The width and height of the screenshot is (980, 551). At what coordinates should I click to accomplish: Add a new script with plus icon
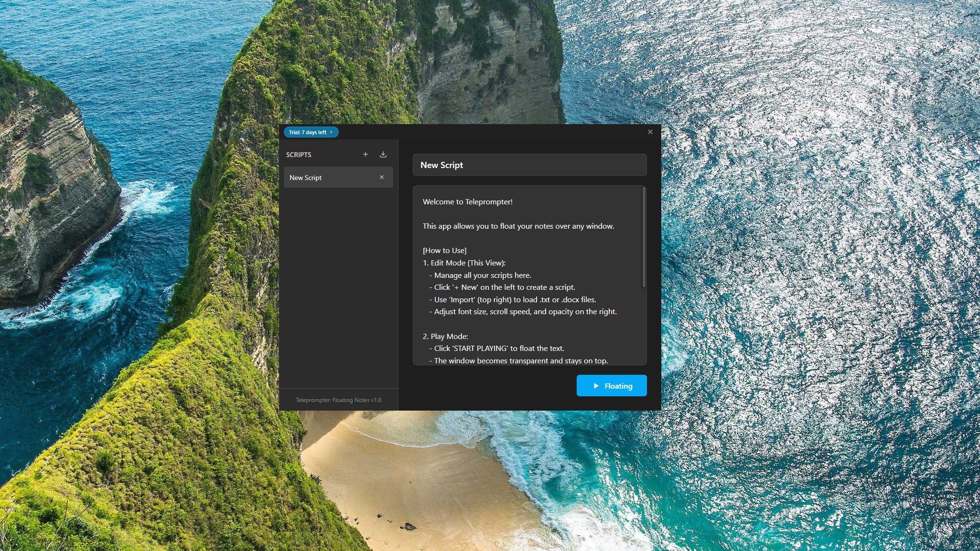click(366, 154)
